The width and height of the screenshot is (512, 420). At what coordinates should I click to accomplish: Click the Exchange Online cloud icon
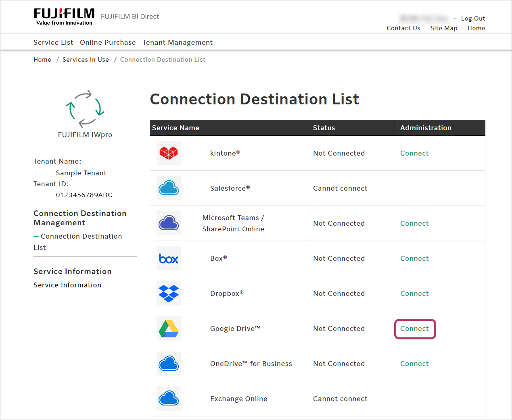pos(169,399)
